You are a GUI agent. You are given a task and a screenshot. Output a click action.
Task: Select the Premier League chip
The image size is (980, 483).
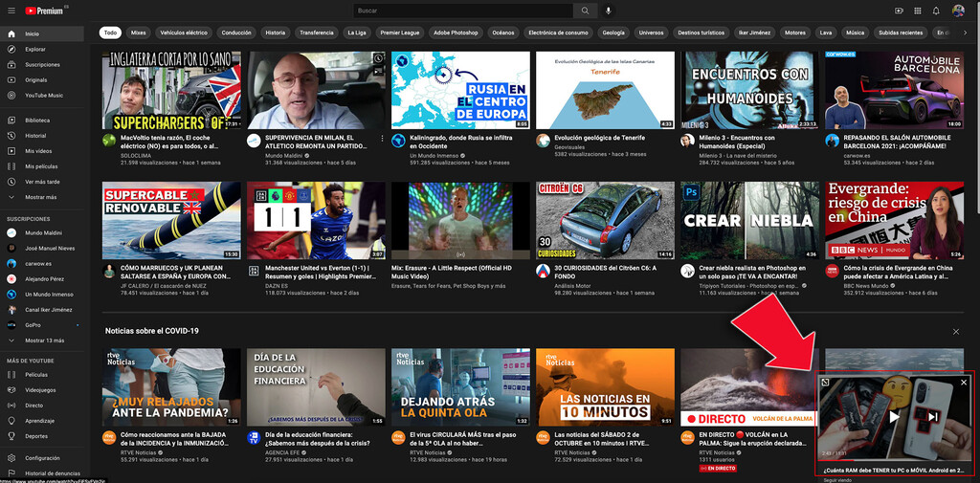[400, 33]
